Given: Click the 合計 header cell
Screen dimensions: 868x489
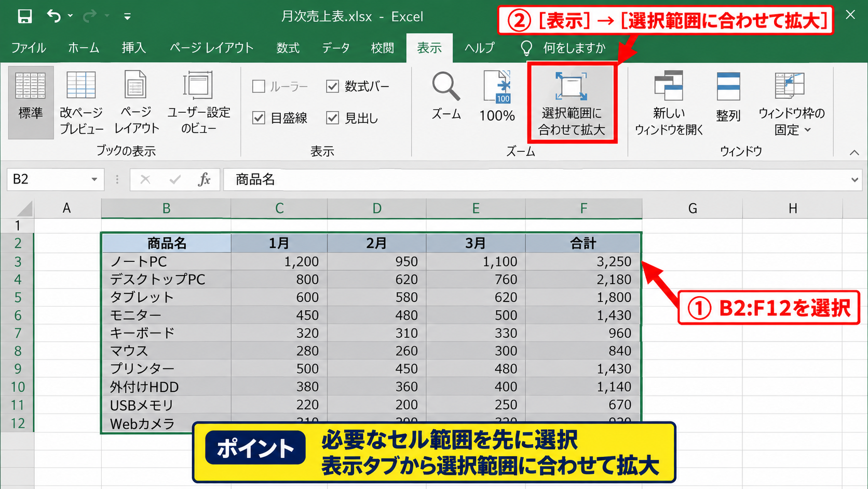Looking at the screenshot, I should click(584, 243).
